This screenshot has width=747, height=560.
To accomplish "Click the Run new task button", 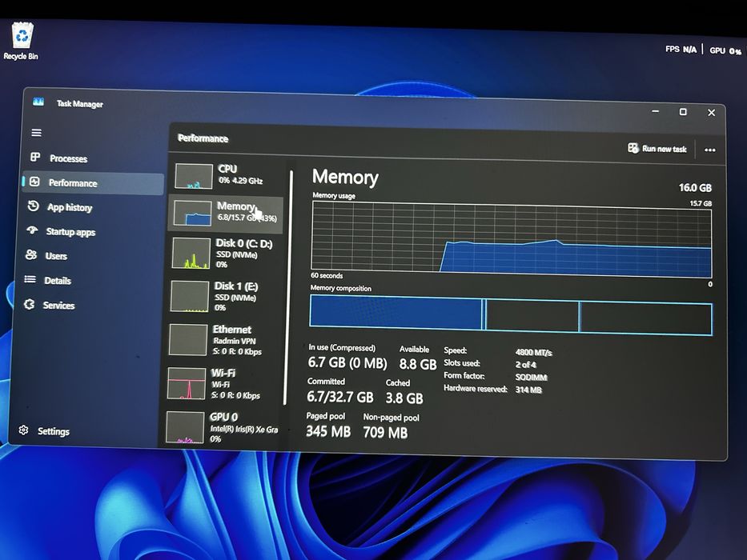I will pos(657,149).
